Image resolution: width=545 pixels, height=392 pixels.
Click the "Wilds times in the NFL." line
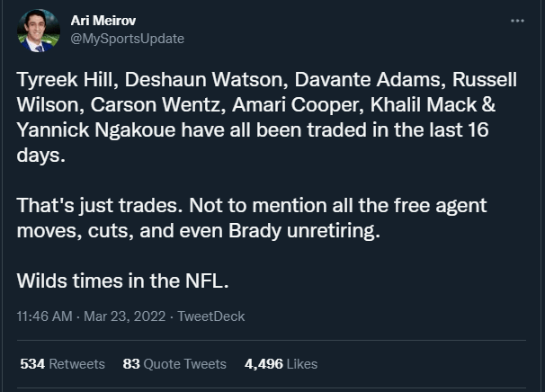124,281
